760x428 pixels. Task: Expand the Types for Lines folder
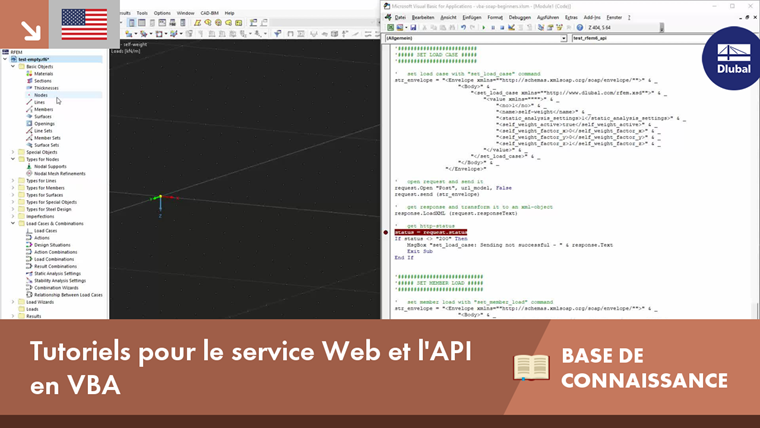pyautogui.click(x=13, y=181)
